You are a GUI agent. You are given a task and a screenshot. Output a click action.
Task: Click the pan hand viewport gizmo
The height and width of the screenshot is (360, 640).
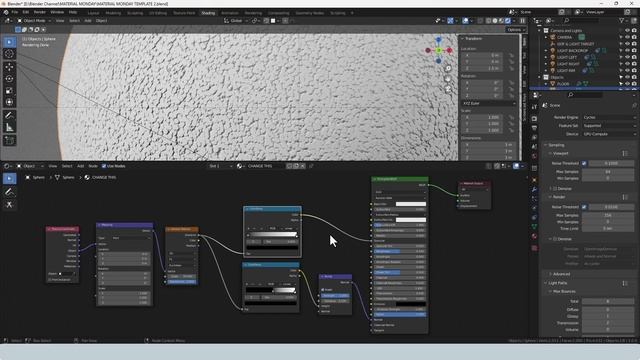point(448,79)
